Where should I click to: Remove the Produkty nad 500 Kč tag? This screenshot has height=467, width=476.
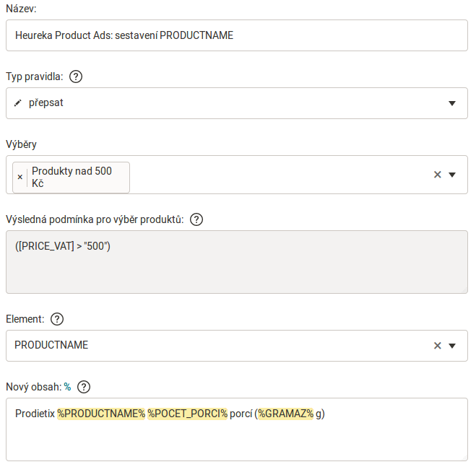20,177
